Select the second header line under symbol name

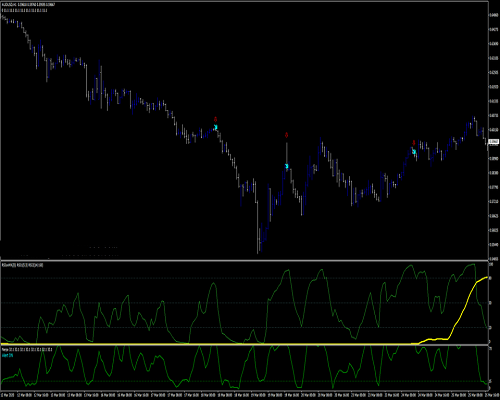[24, 10]
